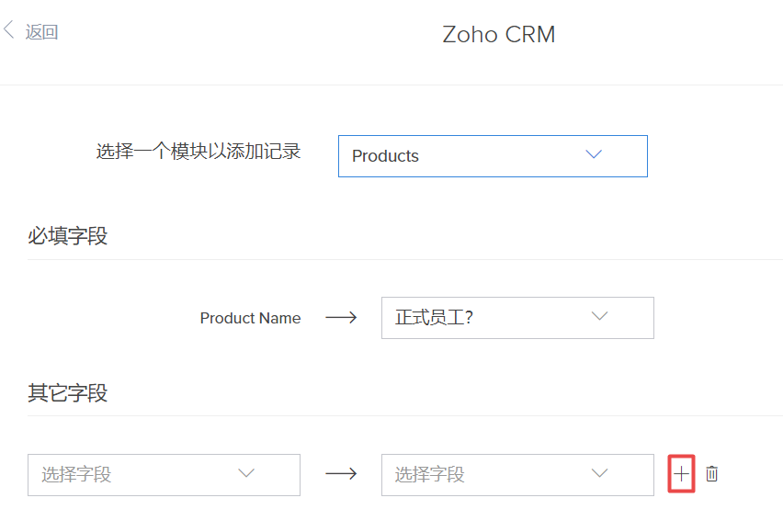This screenshot has width=783, height=532.
Task: Click the chevron inside the 正式员工? box
Action: pos(600,316)
